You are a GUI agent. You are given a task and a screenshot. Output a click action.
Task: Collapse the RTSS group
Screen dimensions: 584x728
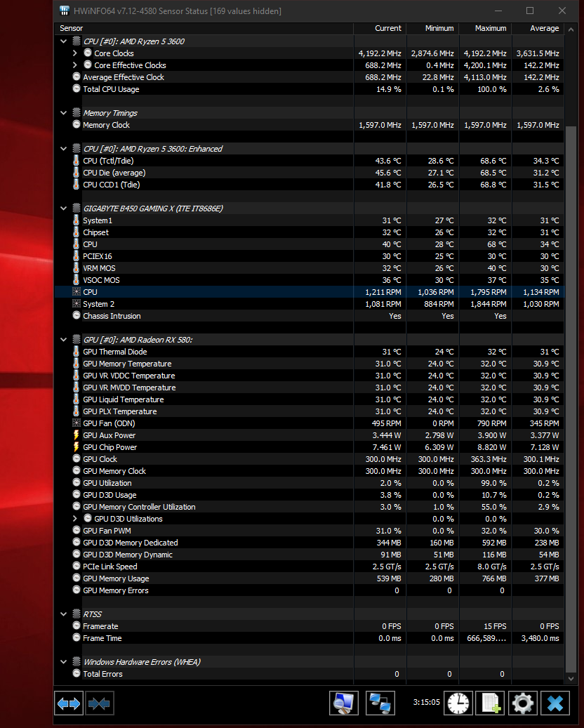coord(64,614)
